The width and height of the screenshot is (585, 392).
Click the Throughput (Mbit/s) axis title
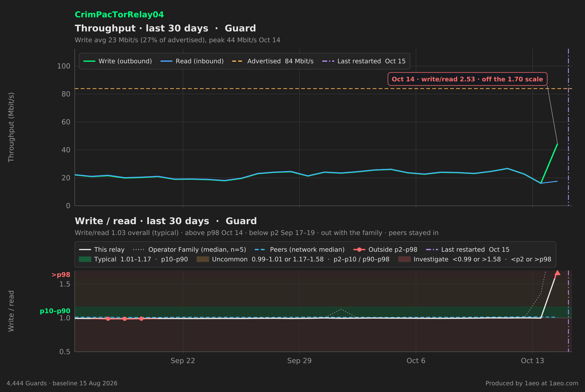[x=11, y=127]
